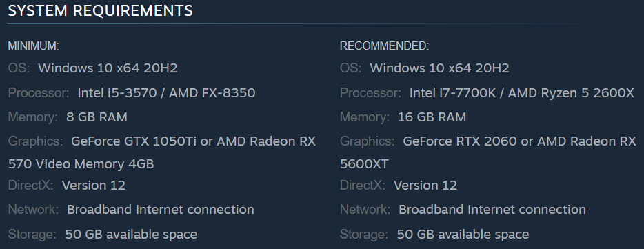The height and width of the screenshot is (249, 644).
Task: Select the RECOMMENDED label
Action: (385, 46)
